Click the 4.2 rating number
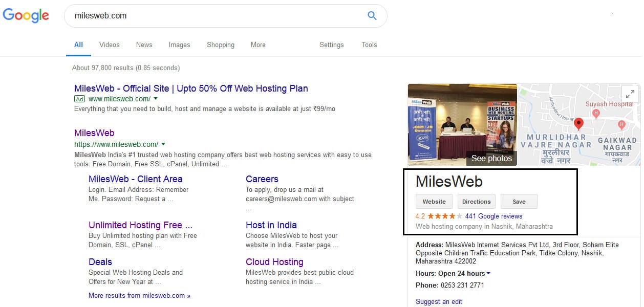Screen dimensions: 644x307 pos(420,216)
